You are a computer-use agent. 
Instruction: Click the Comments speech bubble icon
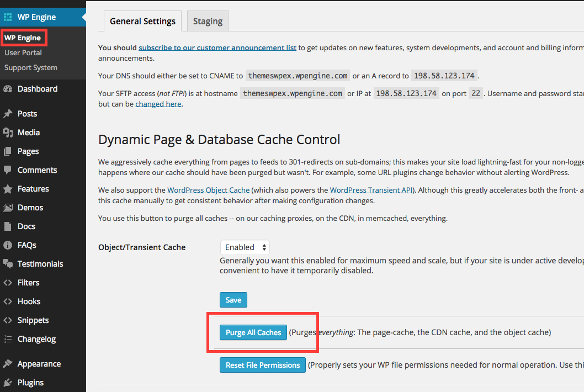click(x=7, y=170)
